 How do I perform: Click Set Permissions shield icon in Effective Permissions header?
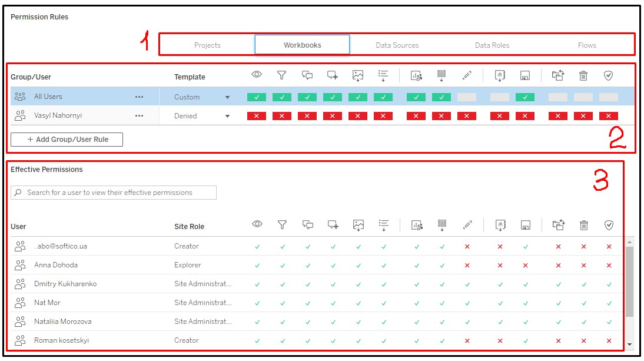tap(609, 225)
